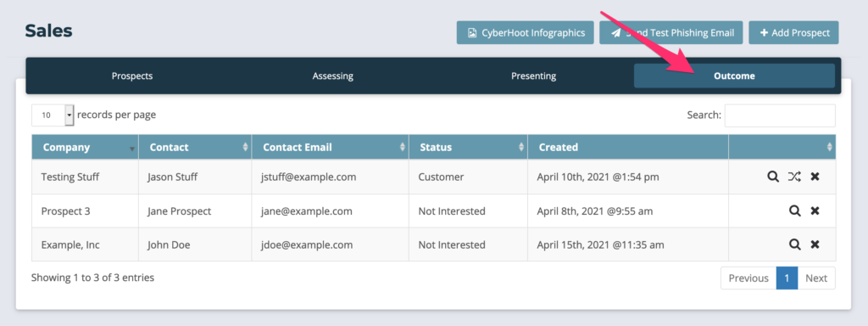Focus the Search input field
868x326 pixels.
pyautogui.click(x=780, y=115)
